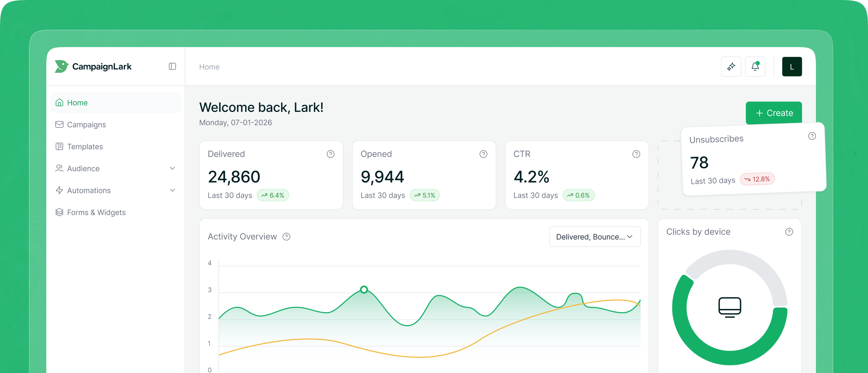
Task: Click the monitor icon inside the device chart
Action: (x=729, y=307)
